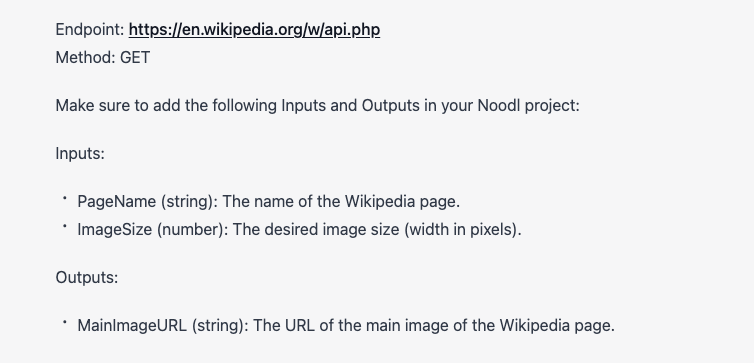The height and width of the screenshot is (363, 754).
Task: Click the bullet dot before ImageSize
Action: click(x=64, y=226)
